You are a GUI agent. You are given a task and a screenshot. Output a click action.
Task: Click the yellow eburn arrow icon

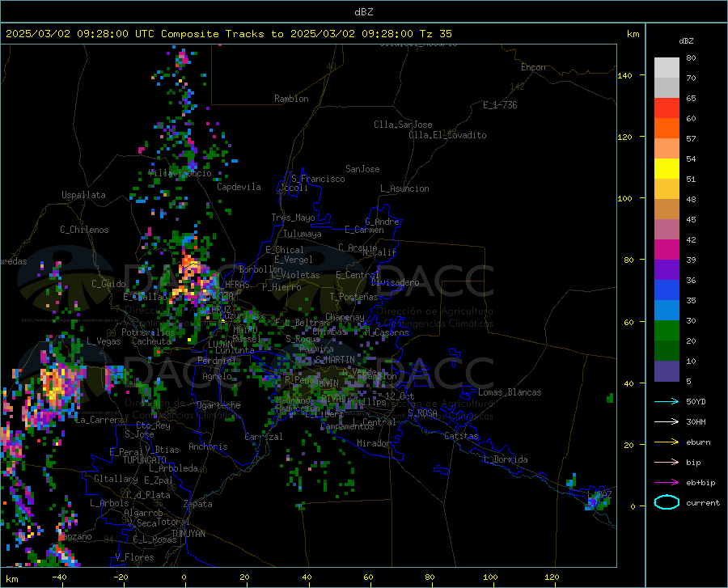667,442
